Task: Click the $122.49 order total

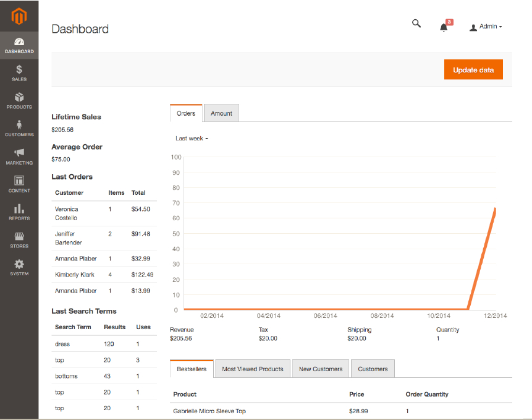Action: click(142, 275)
